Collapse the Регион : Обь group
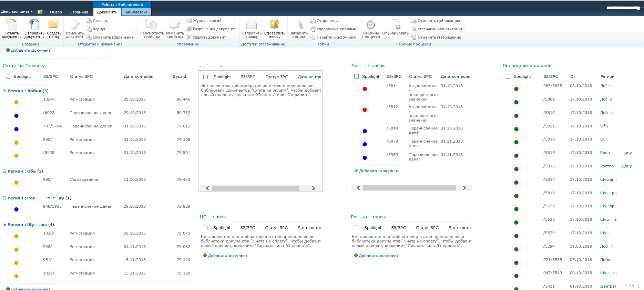This screenshot has width=644, height=290. pos(5,171)
